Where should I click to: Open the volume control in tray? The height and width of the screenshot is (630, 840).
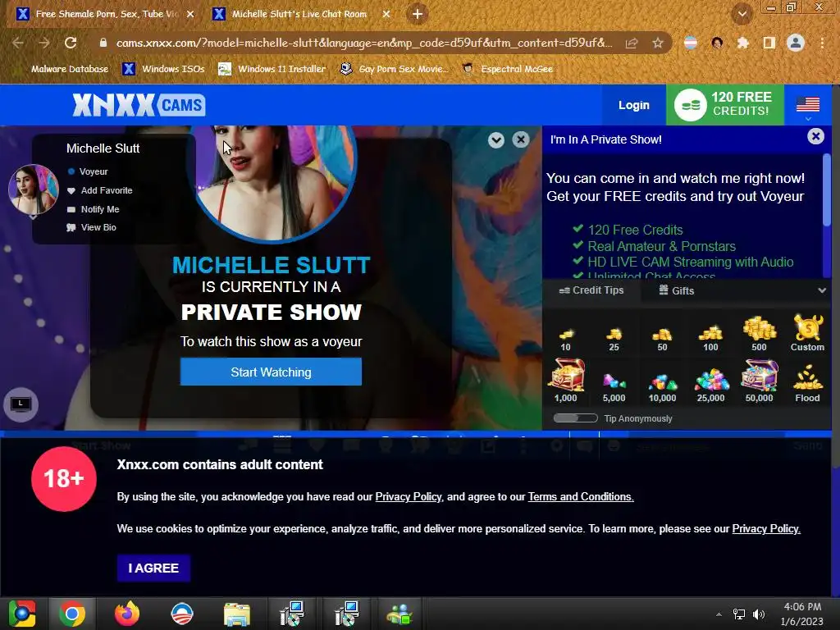[759, 614]
